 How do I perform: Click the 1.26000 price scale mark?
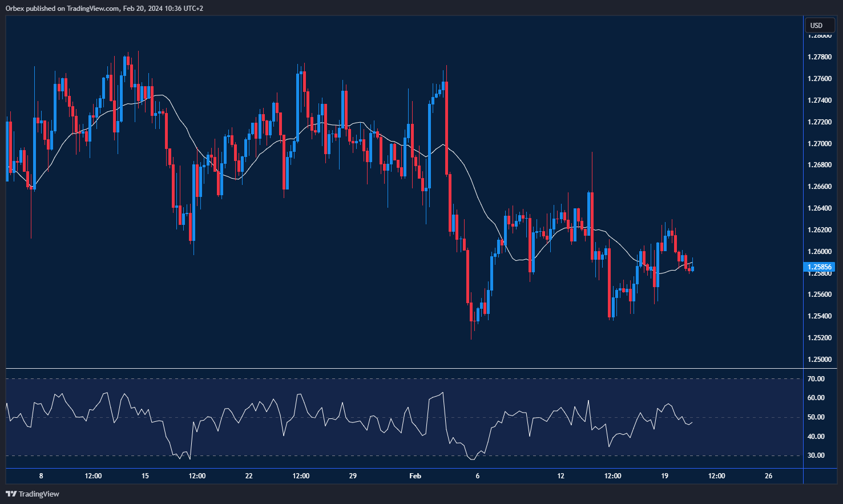[x=819, y=252]
